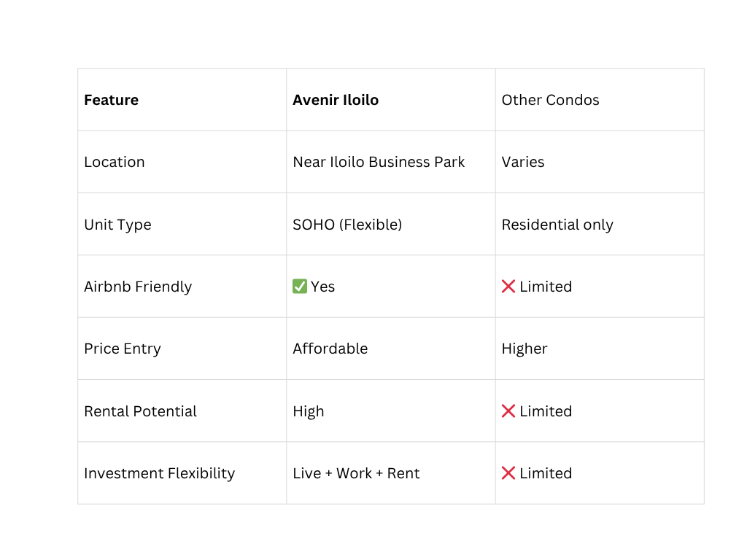Select the Rental Potential label

click(141, 411)
